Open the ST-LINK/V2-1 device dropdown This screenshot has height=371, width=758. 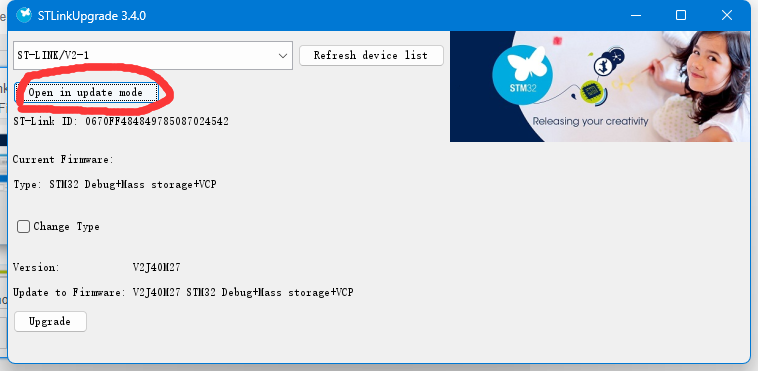pos(153,56)
